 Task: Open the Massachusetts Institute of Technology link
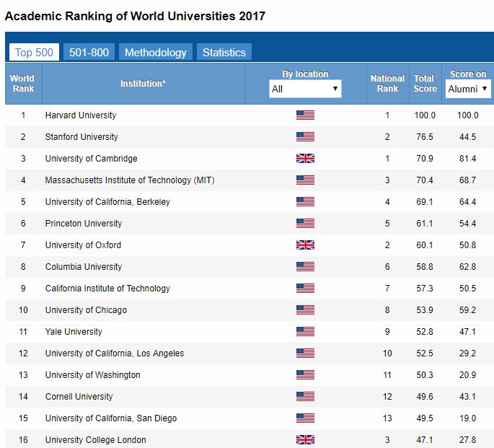pos(130,180)
